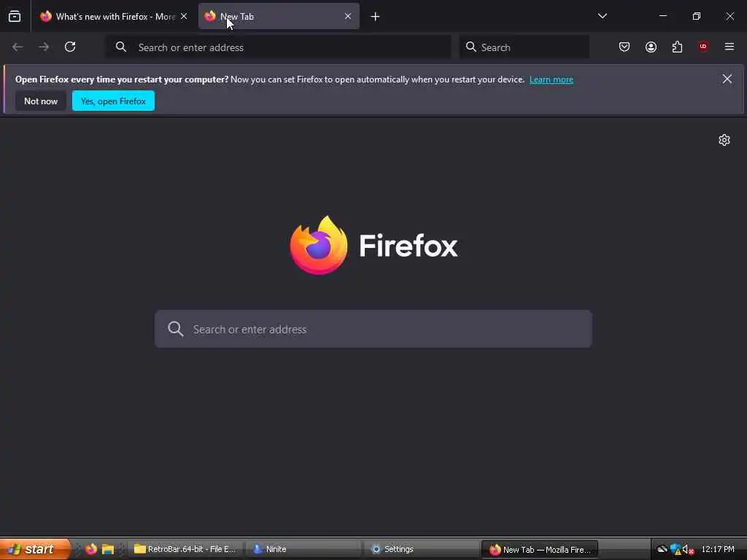Choose Not now in notification
747x560 pixels.
[41, 101]
